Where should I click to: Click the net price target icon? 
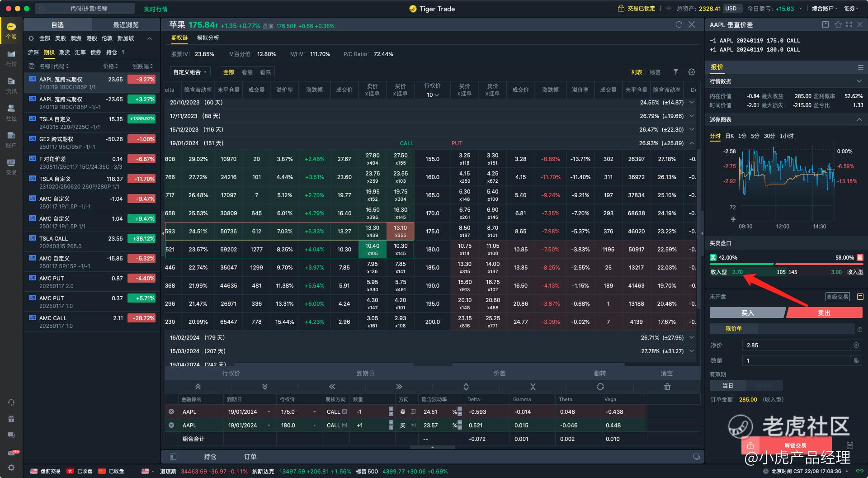[x=856, y=345]
